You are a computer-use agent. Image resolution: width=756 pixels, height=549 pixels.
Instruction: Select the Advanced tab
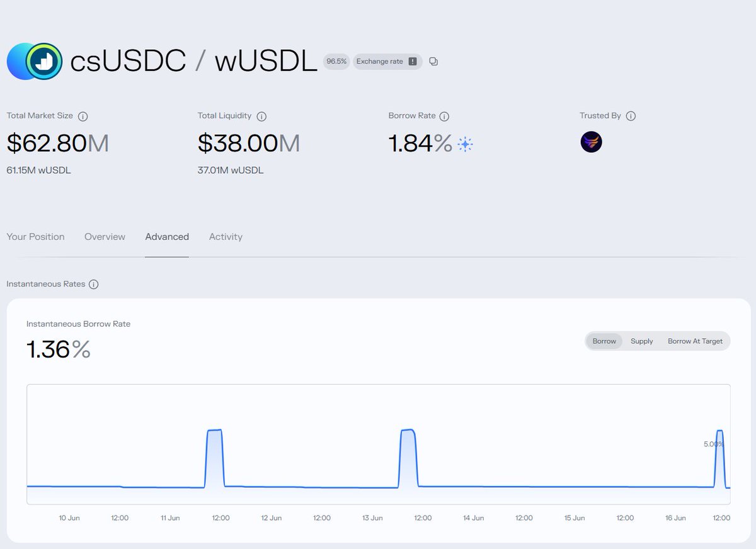[167, 237]
